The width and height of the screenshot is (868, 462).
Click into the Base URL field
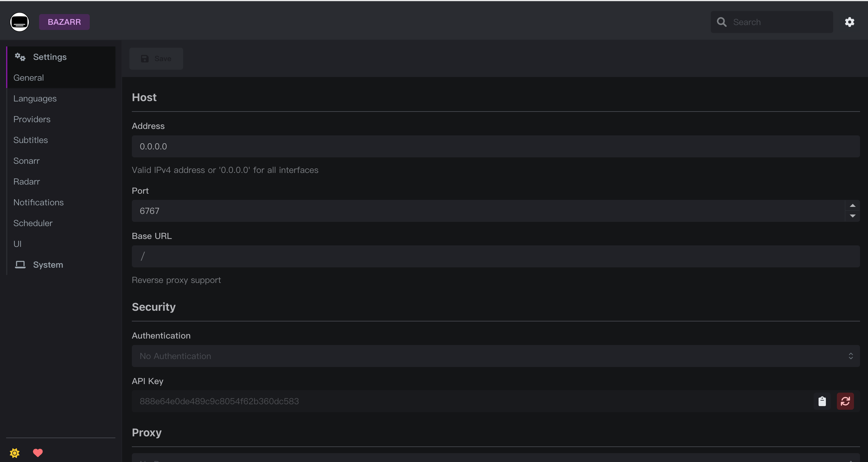(495, 256)
